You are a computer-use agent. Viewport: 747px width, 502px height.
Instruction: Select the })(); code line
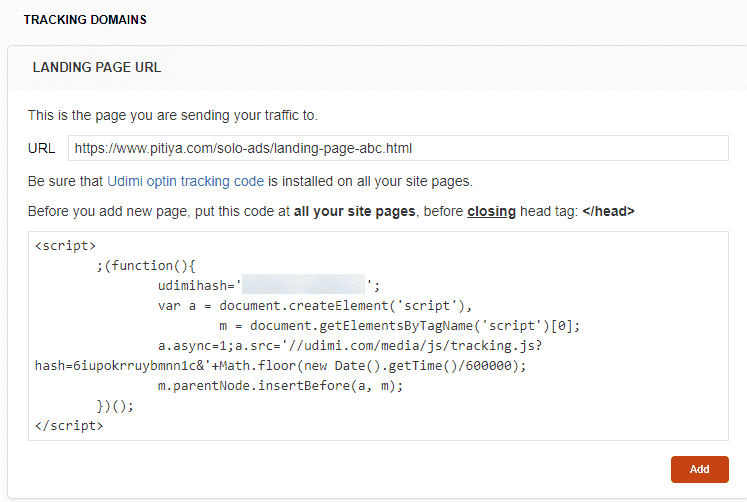coord(115,406)
